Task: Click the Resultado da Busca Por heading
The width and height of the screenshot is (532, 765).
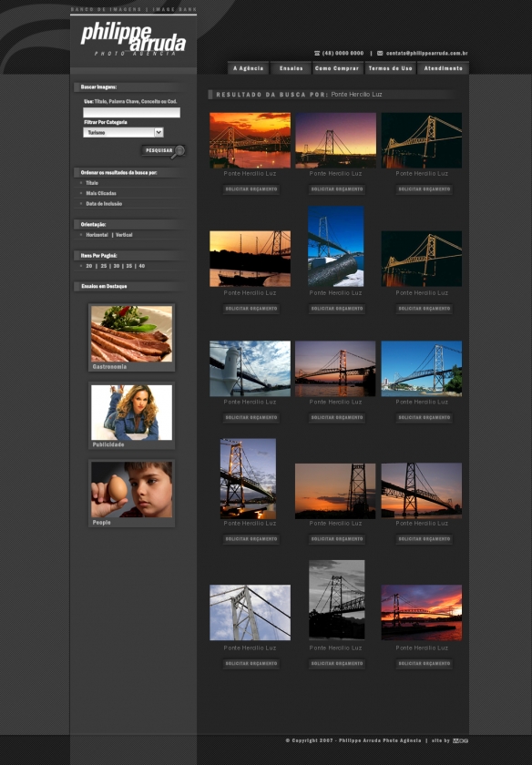Action: [x=271, y=95]
